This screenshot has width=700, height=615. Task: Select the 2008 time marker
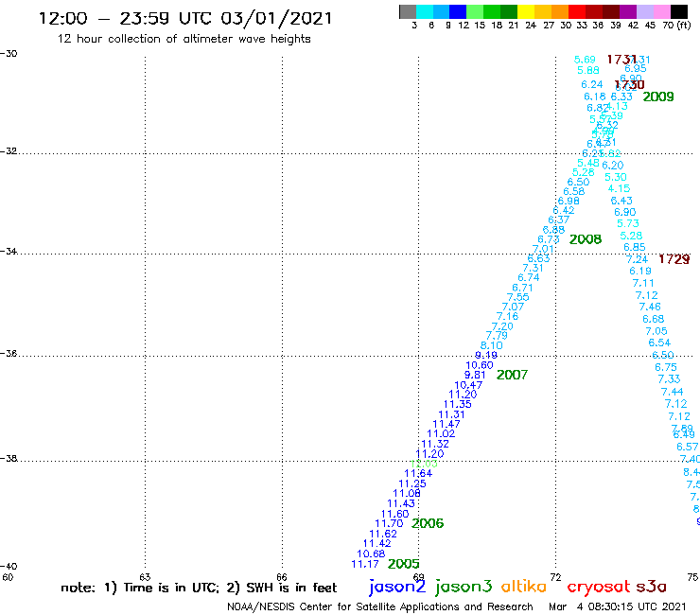pyautogui.click(x=586, y=239)
